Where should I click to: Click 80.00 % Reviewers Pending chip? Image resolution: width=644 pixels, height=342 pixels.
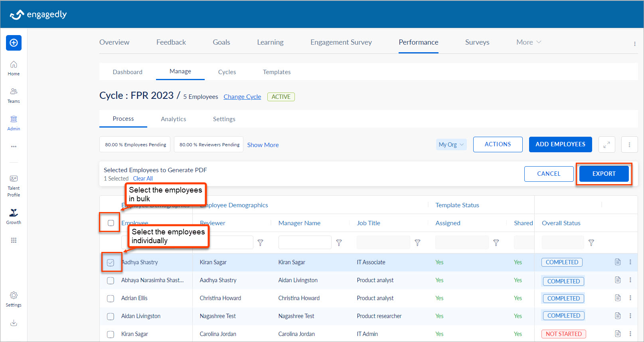click(209, 145)
